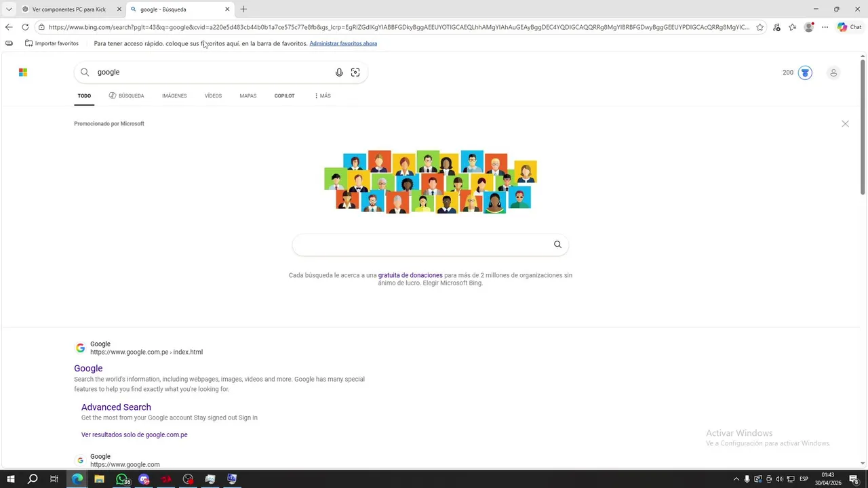
Task: Switch the ESP input language indicator
Action: click(x=804, y=479)
